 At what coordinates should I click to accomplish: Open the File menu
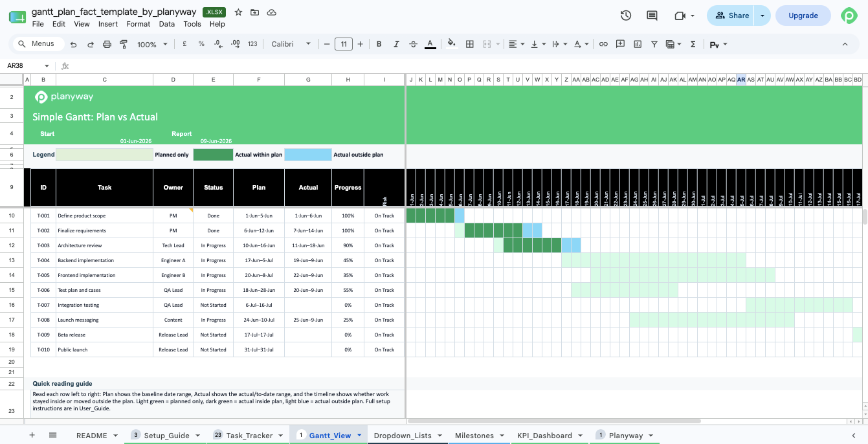(x=38, y=24)
